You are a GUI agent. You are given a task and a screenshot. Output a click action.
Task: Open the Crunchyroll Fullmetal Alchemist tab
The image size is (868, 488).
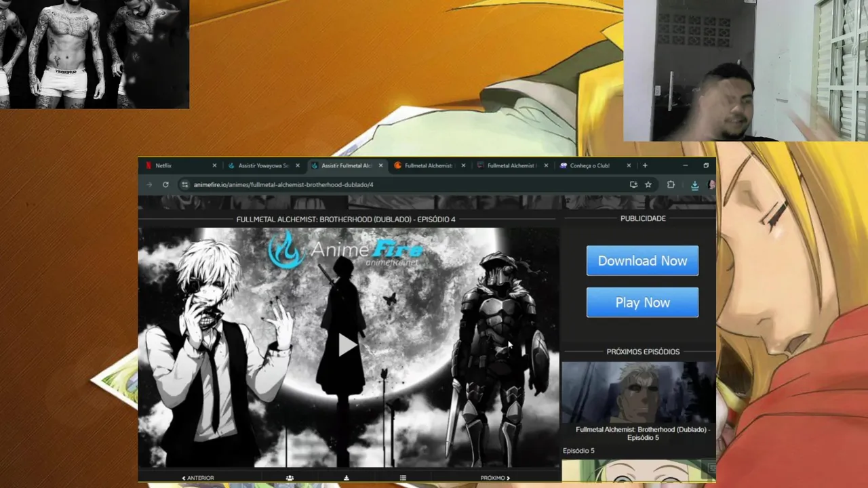(x=429, y=165)
